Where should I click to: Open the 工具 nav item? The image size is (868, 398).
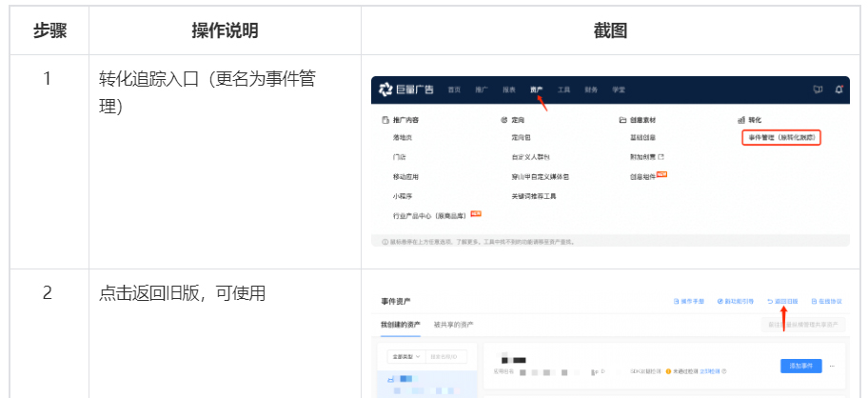563,90
